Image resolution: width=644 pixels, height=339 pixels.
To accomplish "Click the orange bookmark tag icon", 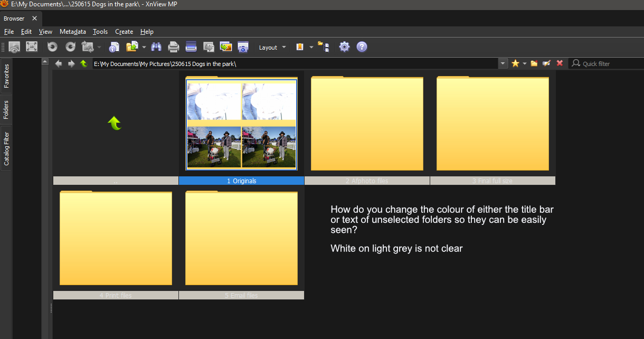I will [300, 46].
